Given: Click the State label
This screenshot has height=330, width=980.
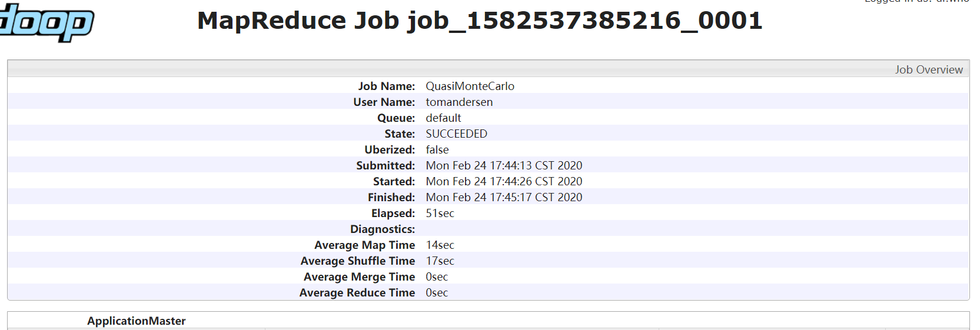Looking at the screenshot, I should point(400,134).
